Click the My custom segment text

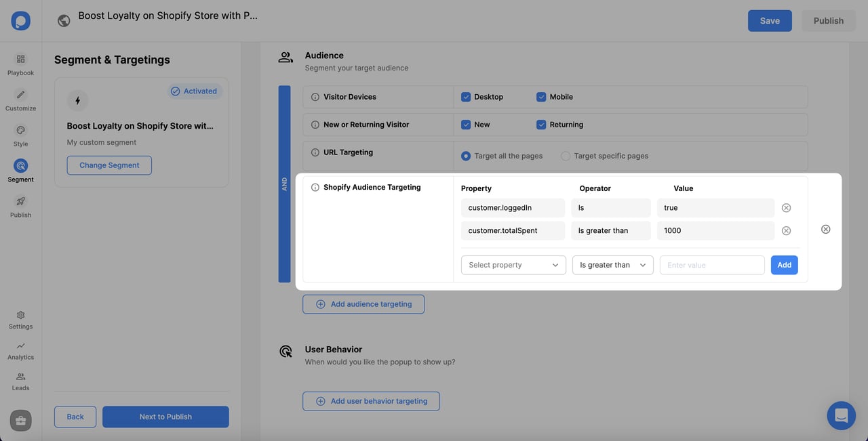point(102,142)
